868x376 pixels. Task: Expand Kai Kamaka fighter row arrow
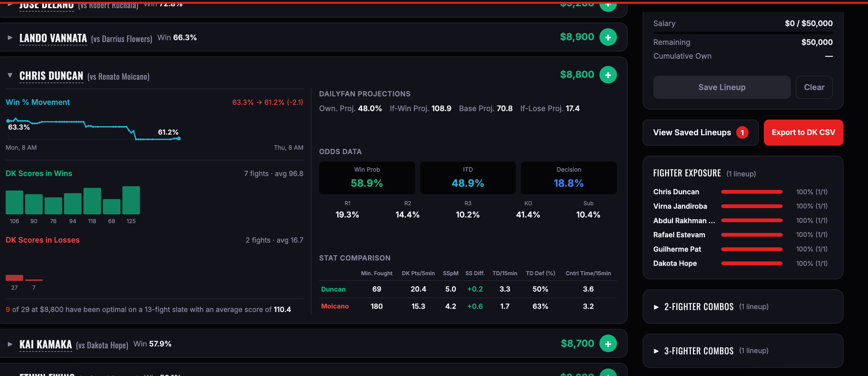point(10,344)
